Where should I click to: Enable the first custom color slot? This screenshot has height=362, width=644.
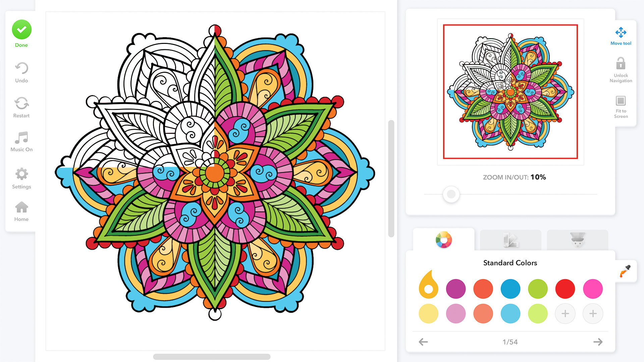click(x=565, y=313)
